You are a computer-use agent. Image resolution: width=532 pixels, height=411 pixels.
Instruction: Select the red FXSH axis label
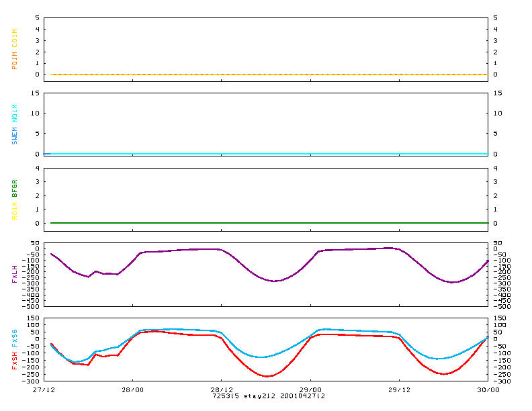14,361
